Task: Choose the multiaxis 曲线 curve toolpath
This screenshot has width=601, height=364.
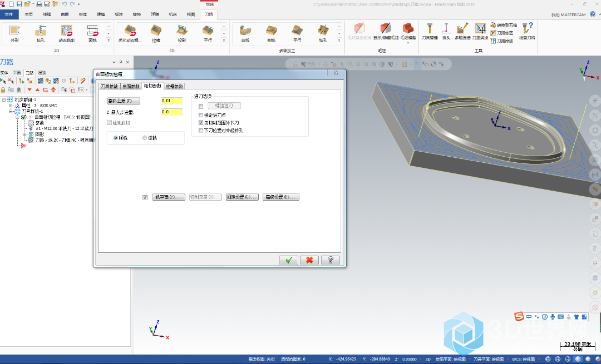Action: click(x=245, y=33)
